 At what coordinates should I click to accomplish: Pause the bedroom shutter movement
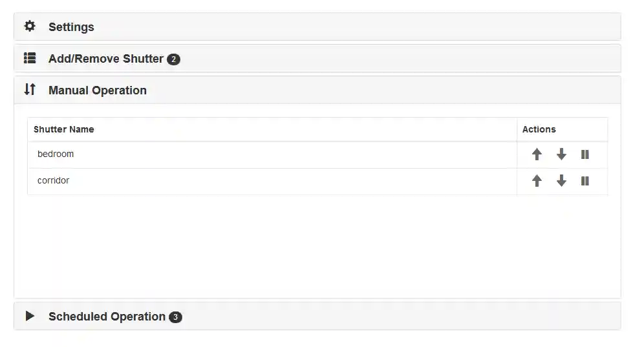(585, 154)
